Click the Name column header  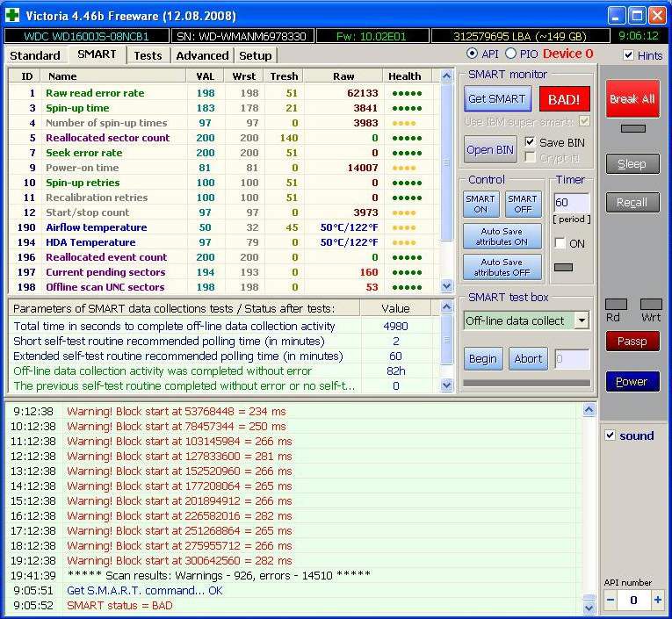pos(113,76)
